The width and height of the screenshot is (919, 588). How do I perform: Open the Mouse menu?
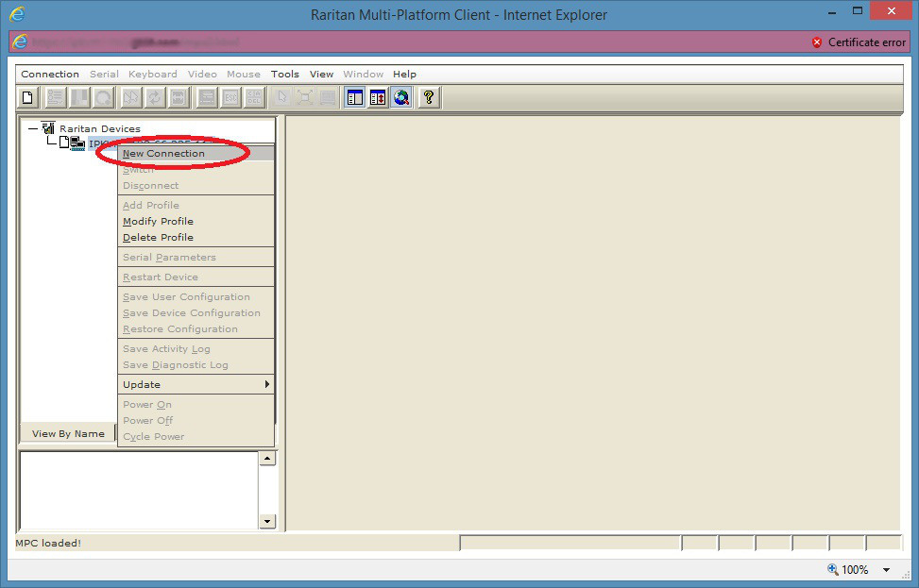coord(244,74)
